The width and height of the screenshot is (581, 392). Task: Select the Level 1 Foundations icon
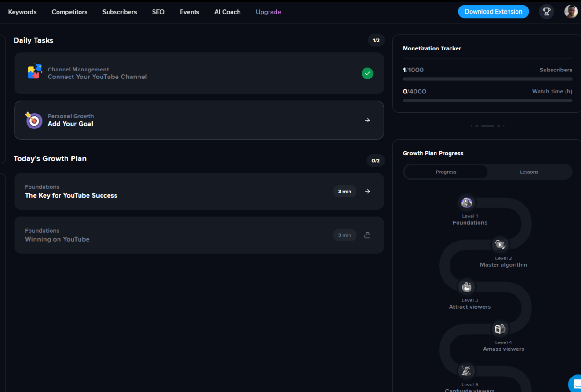click(x=466, y=203)
